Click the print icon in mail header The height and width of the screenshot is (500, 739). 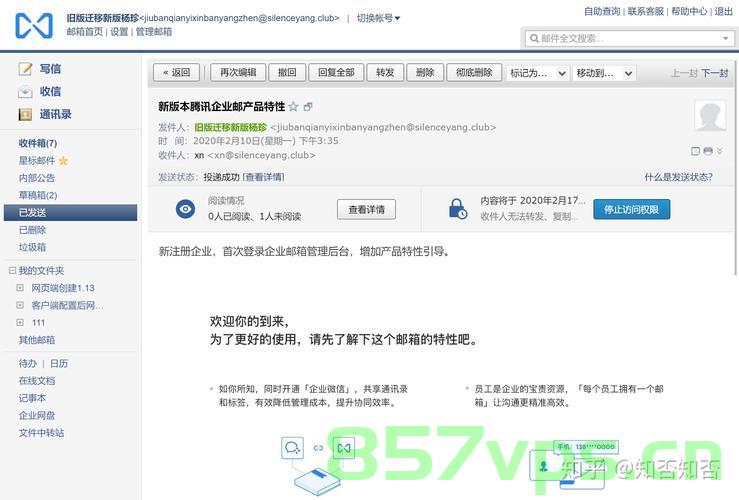tap(707, 151)
